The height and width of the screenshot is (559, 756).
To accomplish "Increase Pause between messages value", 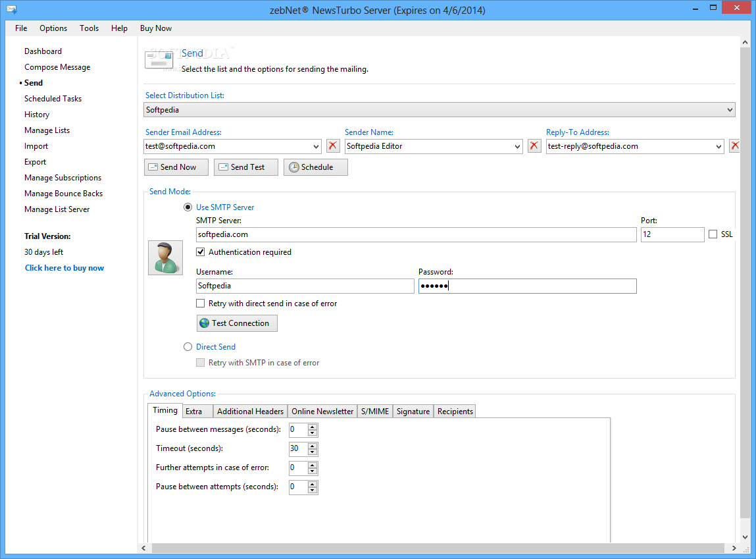I will tap(313, 427).
